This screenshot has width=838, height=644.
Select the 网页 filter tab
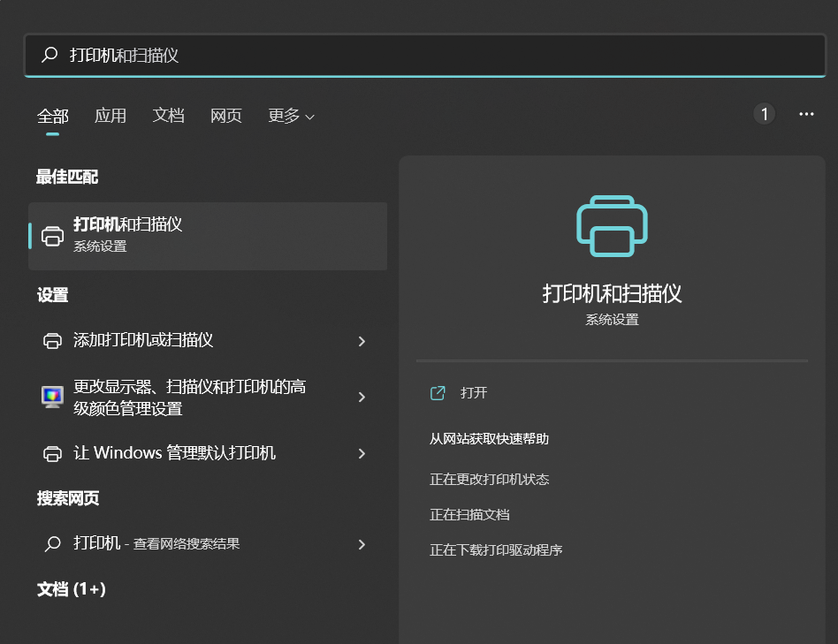click(226, 116)
